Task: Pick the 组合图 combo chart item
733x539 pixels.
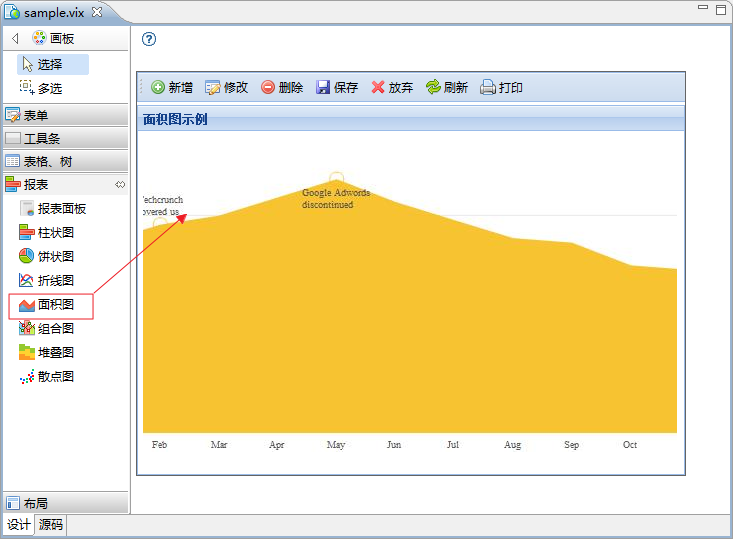Action: point(47,328)
